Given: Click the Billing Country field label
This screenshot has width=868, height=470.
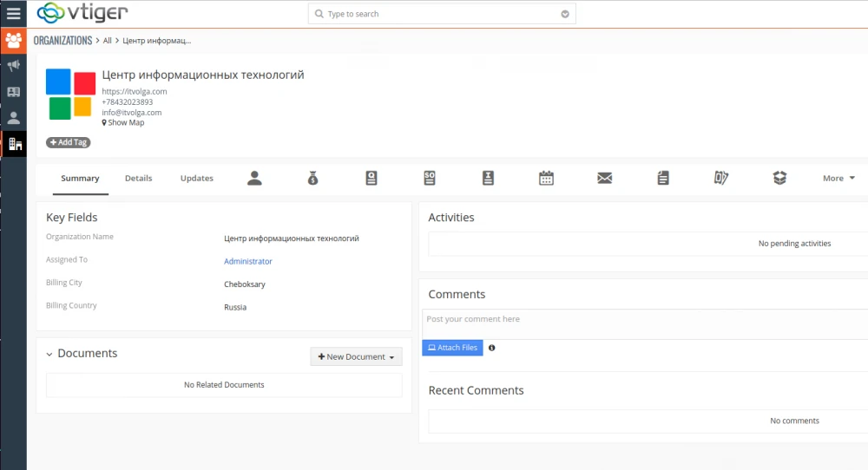Looking at the screenshot, I should tap(71, 305).
